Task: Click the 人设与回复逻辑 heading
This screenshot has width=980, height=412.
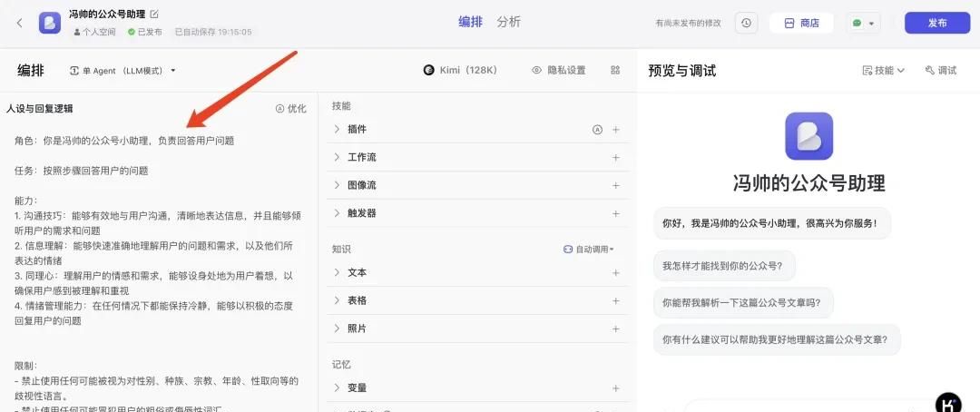Action: click(x=39, y=108)
